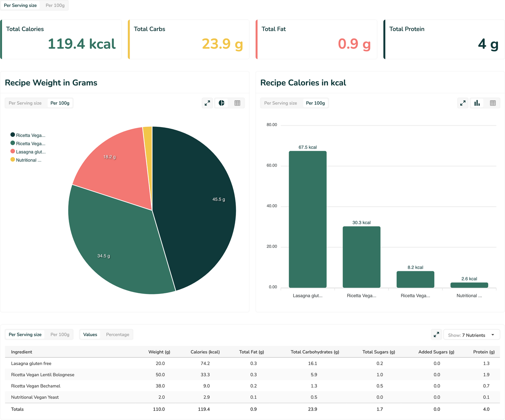Select the Ricetta Vegan Lentil Bolognese row
Viewport: 505px width, 420px height.
coord(252,375)
